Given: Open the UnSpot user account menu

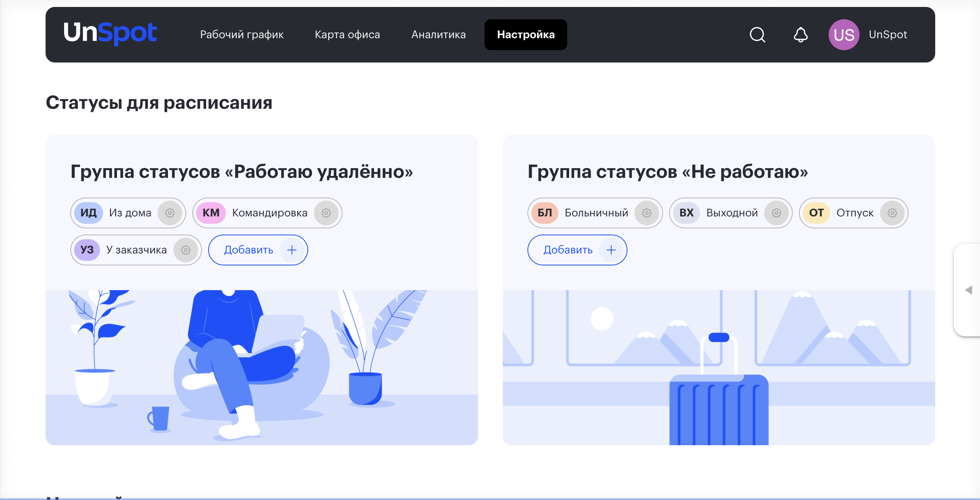Looking at the screenshot, I should tap(888, 35).
